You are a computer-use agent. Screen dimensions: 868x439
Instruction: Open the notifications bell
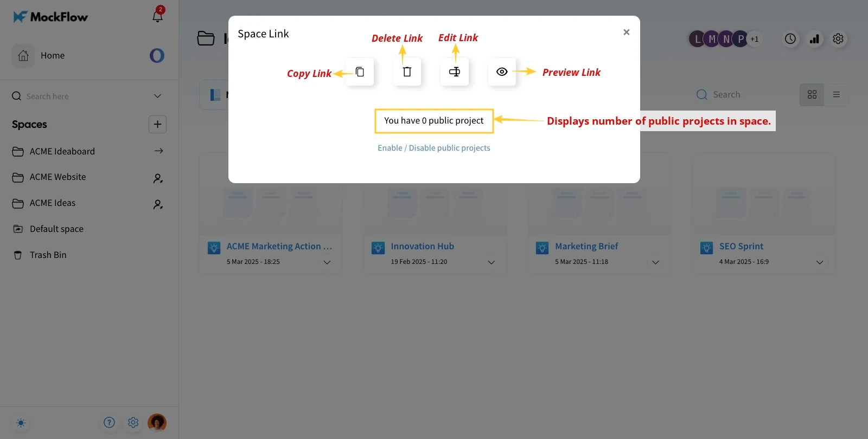[157, 16]
